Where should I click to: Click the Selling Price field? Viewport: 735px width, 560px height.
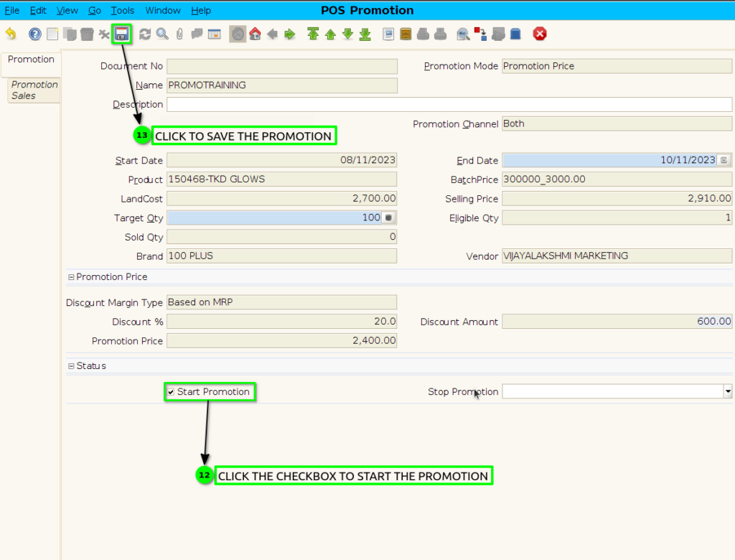click(x=617, y=198)
